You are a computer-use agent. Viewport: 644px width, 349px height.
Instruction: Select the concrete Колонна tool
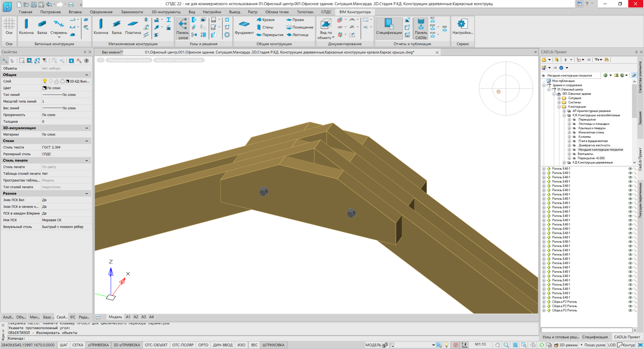26,24
